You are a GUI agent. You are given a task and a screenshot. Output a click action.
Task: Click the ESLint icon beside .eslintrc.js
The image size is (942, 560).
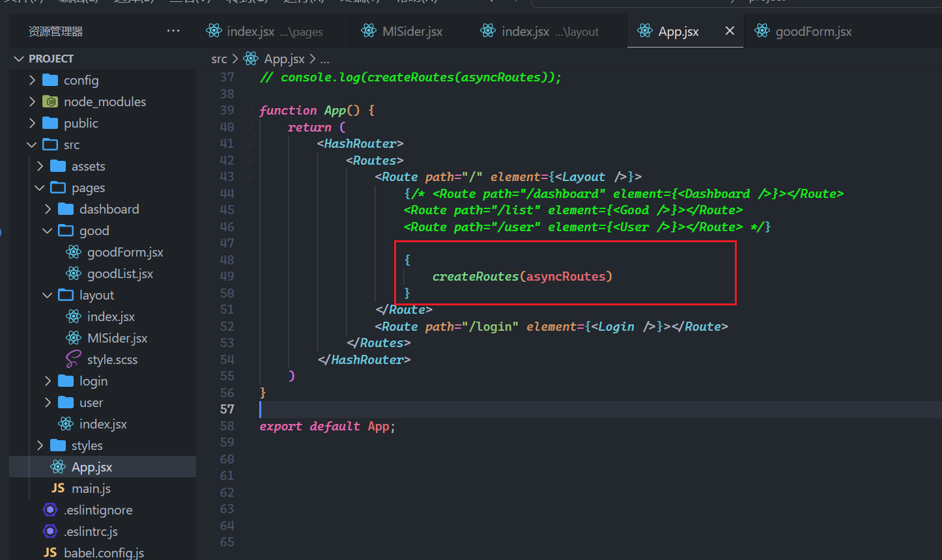click(x=50, y=531)
